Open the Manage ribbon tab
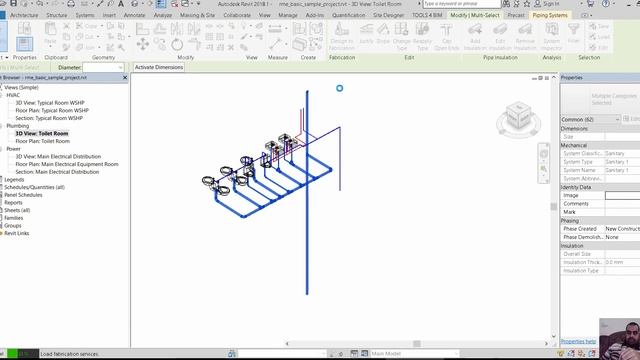This screenshot has width=640, height=360. click(x=288, y=15)
